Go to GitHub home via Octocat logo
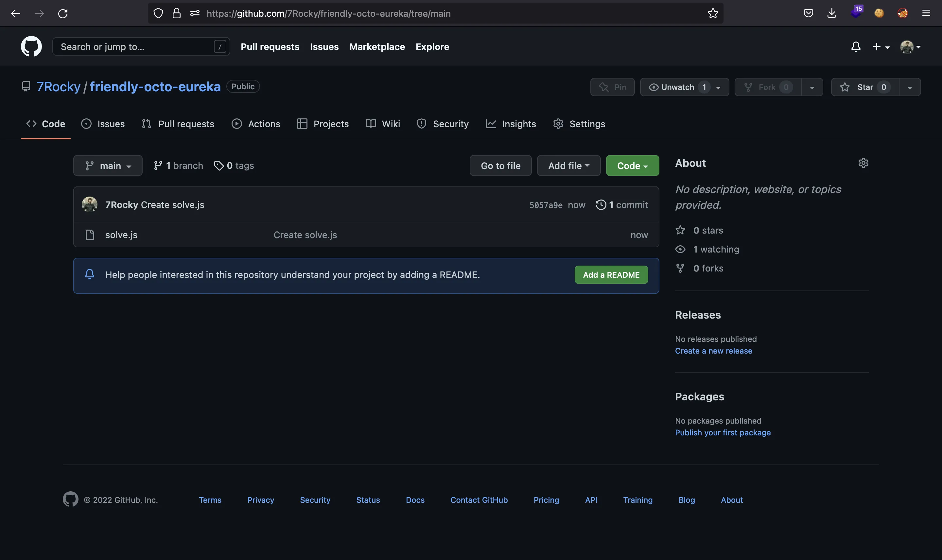 31,46
